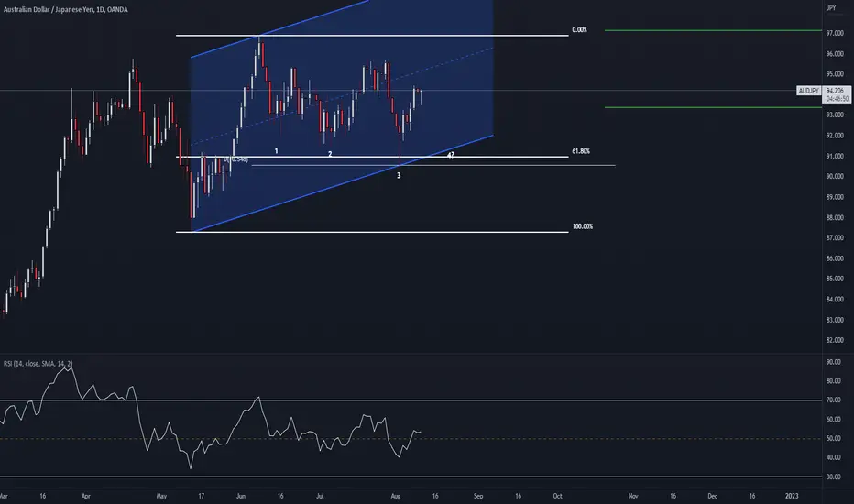This screenshot has width=854, height=504.
Task: Click the 89.000 price scale label
Action: click(x=835, y=197)
